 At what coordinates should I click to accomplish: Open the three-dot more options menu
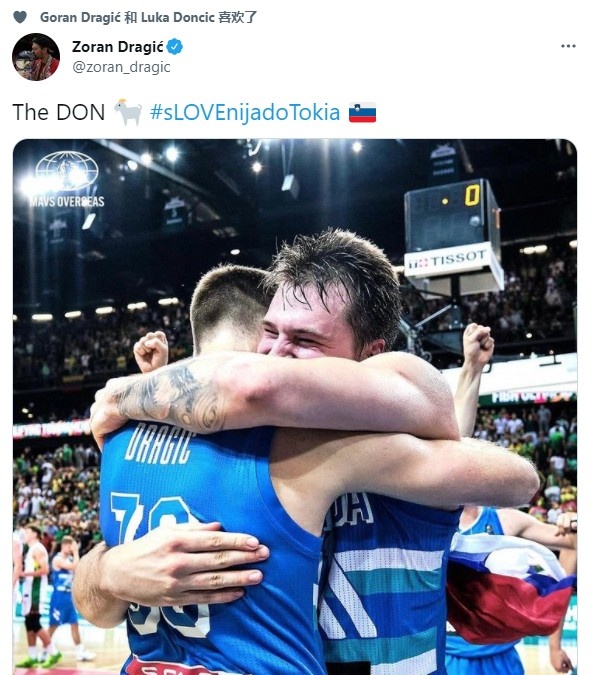(x=568, y=46)
